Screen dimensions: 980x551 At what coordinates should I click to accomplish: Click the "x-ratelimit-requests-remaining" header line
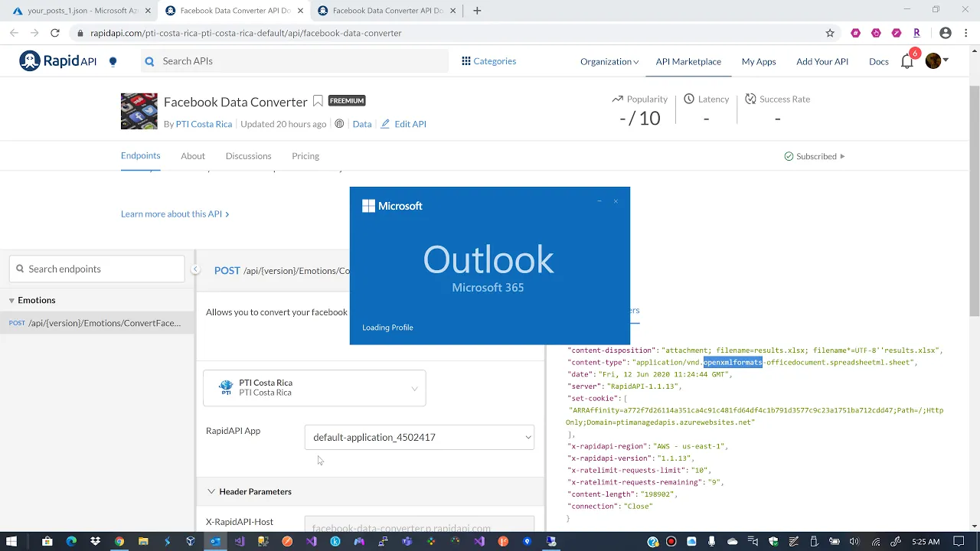pos(645,482)
